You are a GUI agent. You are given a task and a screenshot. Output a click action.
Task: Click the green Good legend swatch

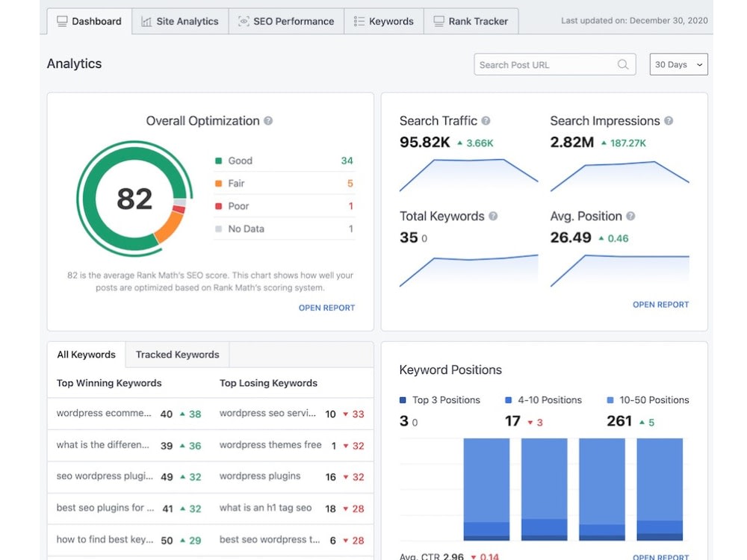(x=219, y=161)
